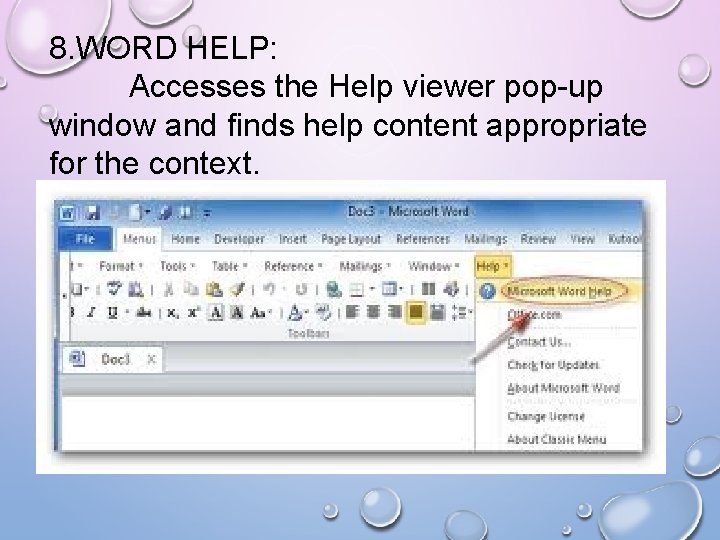Viewport: 720px width, 540px height.
Task: Click the Doc3 document tab label
Action: point(116,359)
